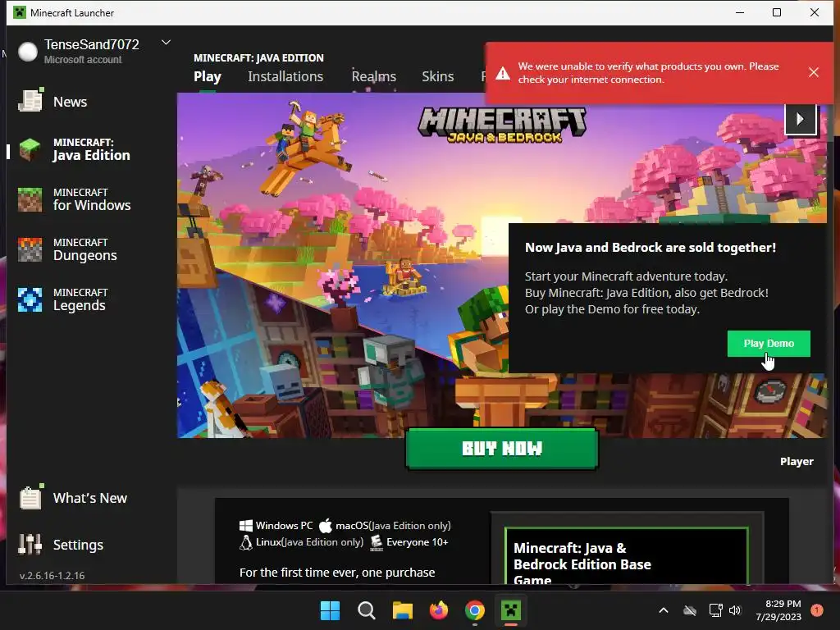Viewport: 840px width, 630px height.
Task: Launch Google Chrome from the taskbar
Action: [x=475, y=610]
